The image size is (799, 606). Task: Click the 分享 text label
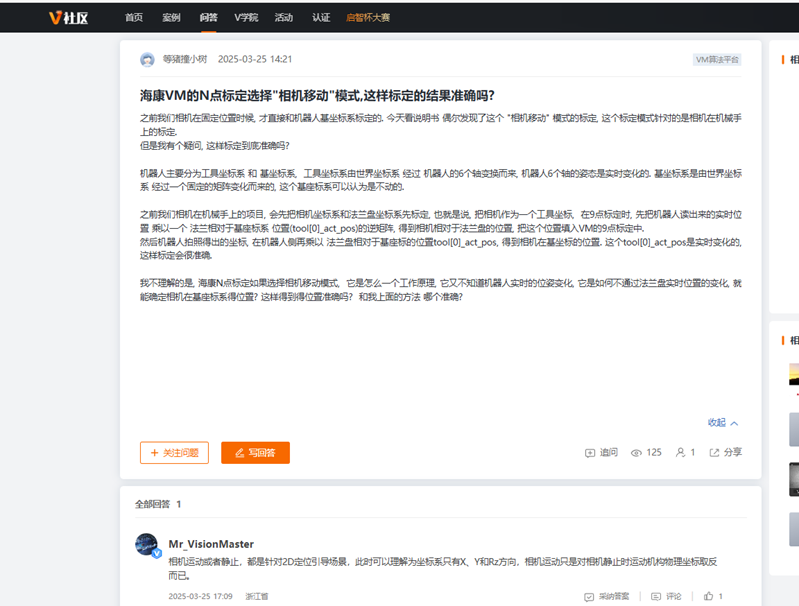point(733,452)
